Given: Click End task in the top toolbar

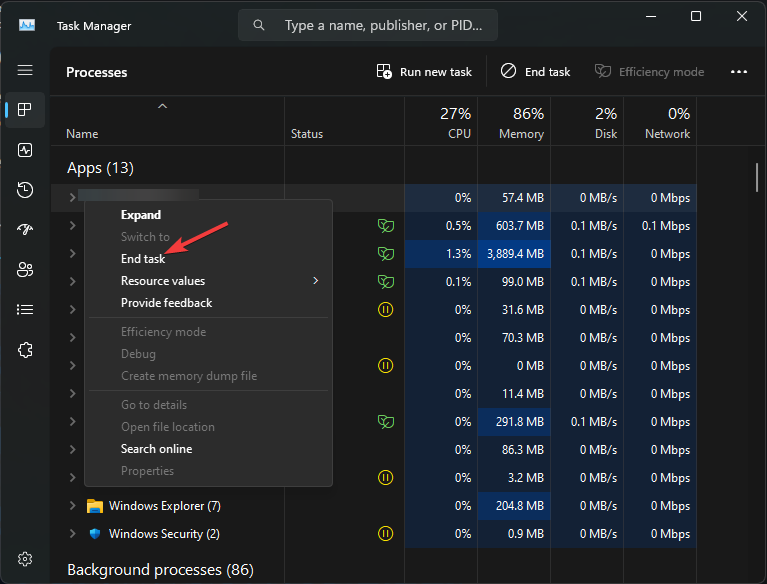Looking at the screenshot, I should tap(535, 72).
